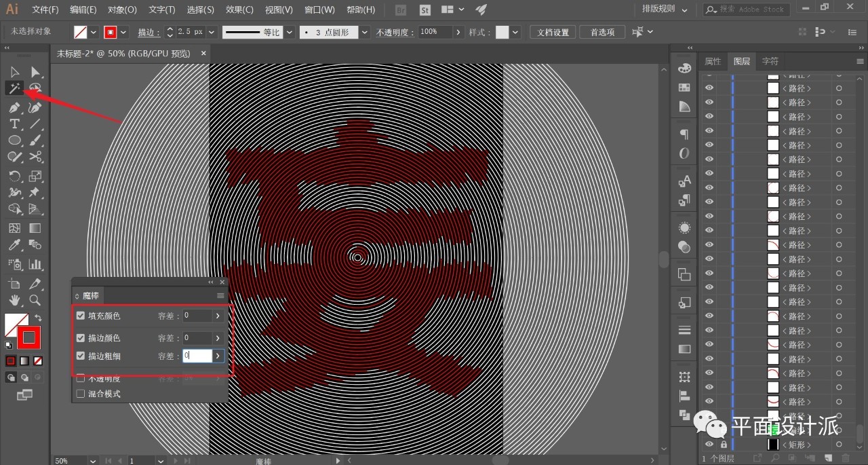Click the toolbox red stroke swatch

click(29, 337)
